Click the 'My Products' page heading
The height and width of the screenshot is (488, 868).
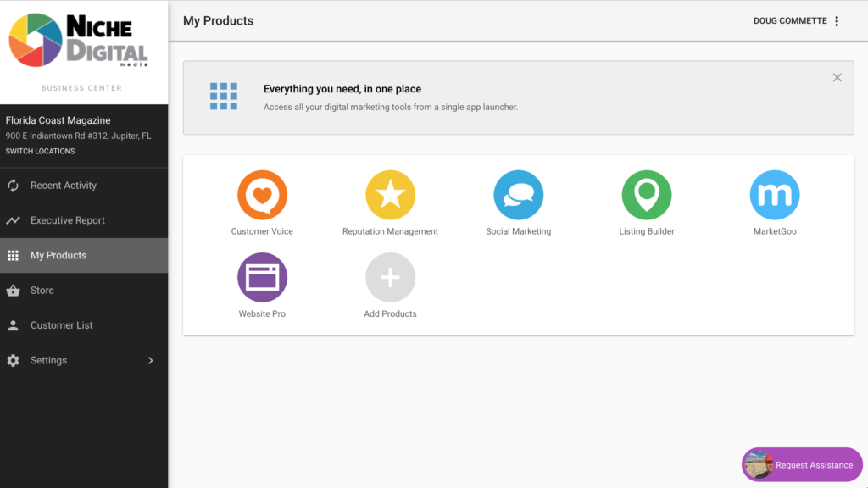tap(218, 21)
